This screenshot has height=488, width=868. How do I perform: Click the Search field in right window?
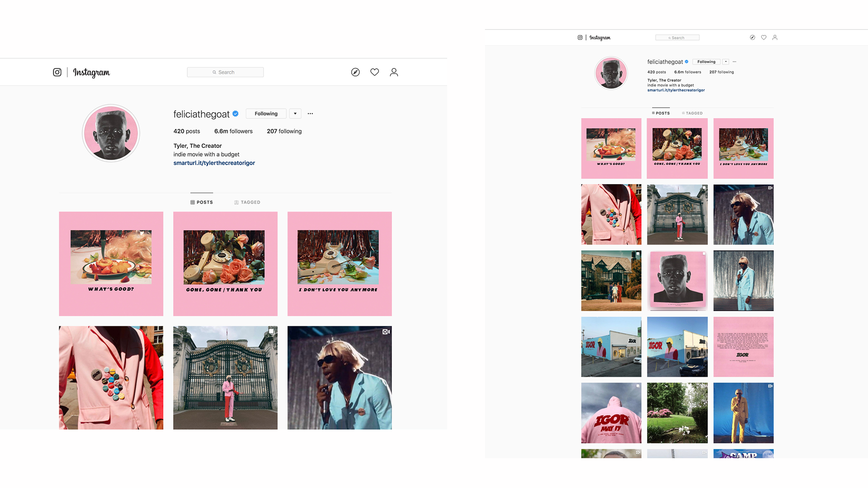677,38
